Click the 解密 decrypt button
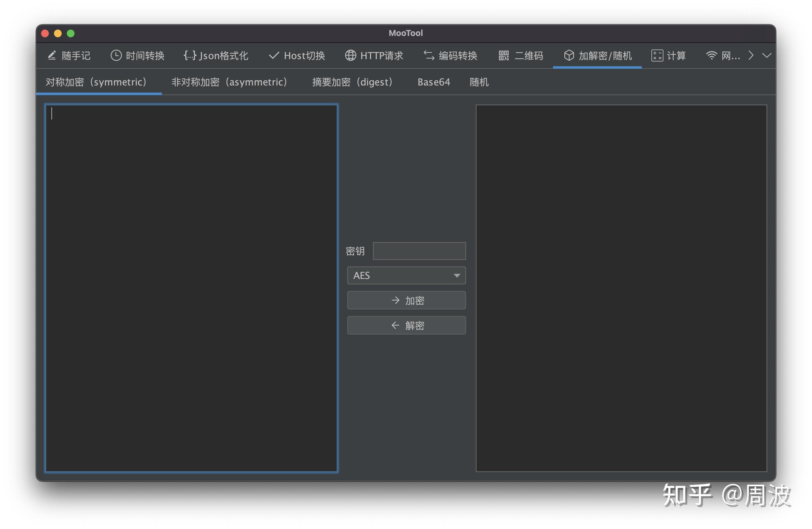 coord(406,325)
